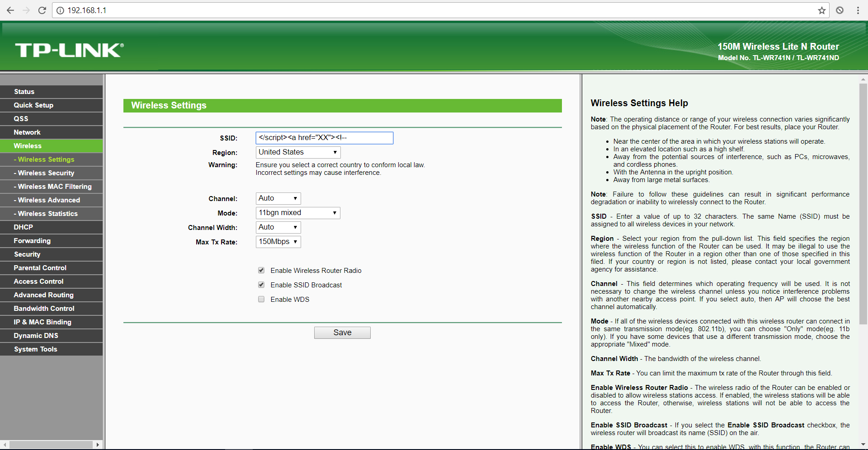Go to Wireless Security settings
Viewport: 868px width, 450px height.
(x=52, y=173)
